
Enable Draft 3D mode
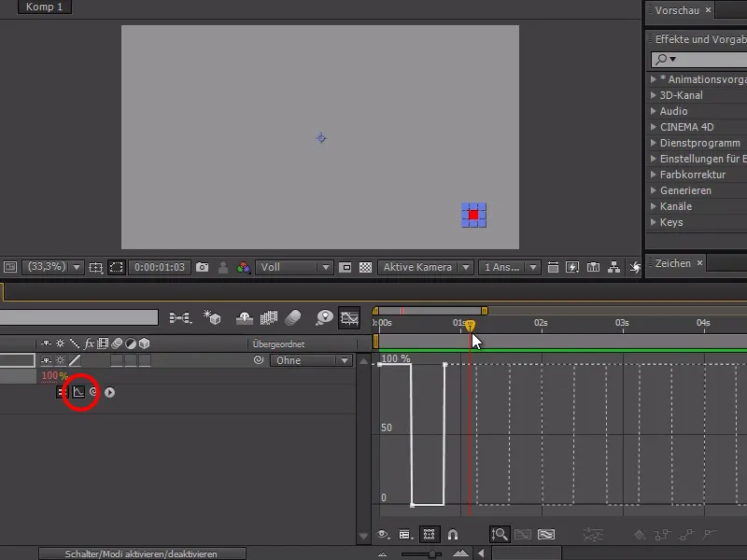click(x=212, y=317)
